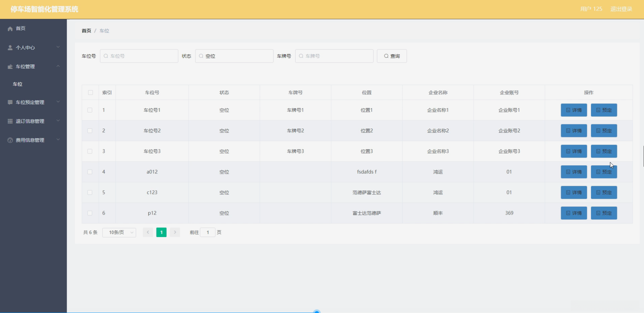Select page 1 in pagination
The width and height of the screenshot is (644, 313).
161,233
